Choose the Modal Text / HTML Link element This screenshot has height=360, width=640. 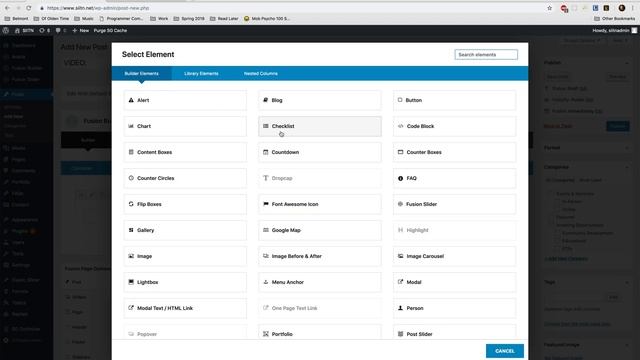(185, 308)
